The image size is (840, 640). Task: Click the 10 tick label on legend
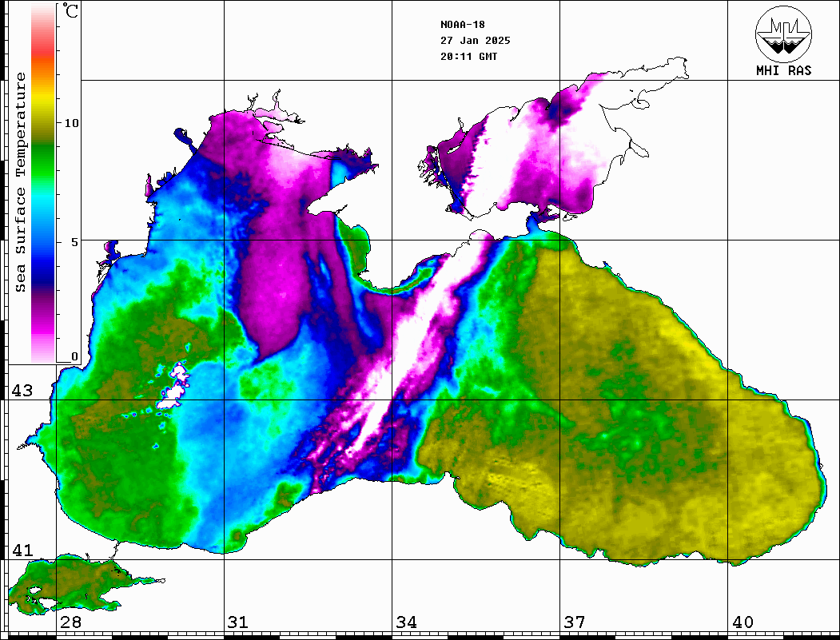tap(72, 123)
